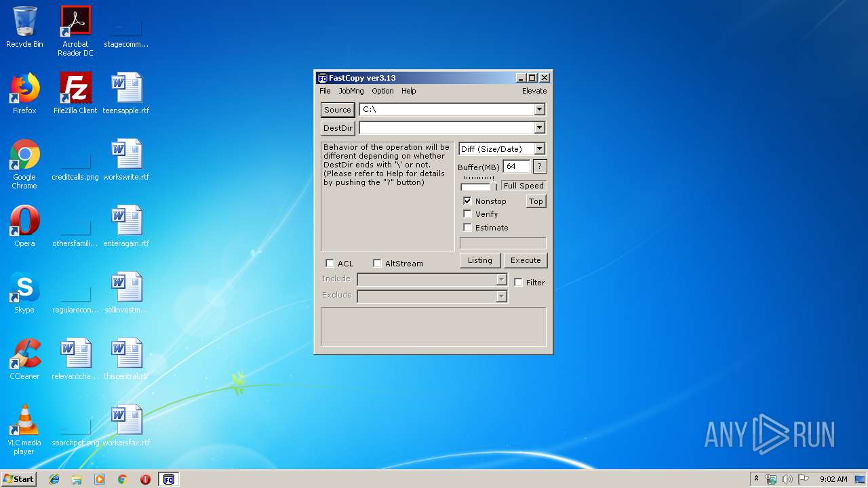868x488 pixels.
Task: Open Google Chrome desktop shortcut
Action: click(24, 164)
